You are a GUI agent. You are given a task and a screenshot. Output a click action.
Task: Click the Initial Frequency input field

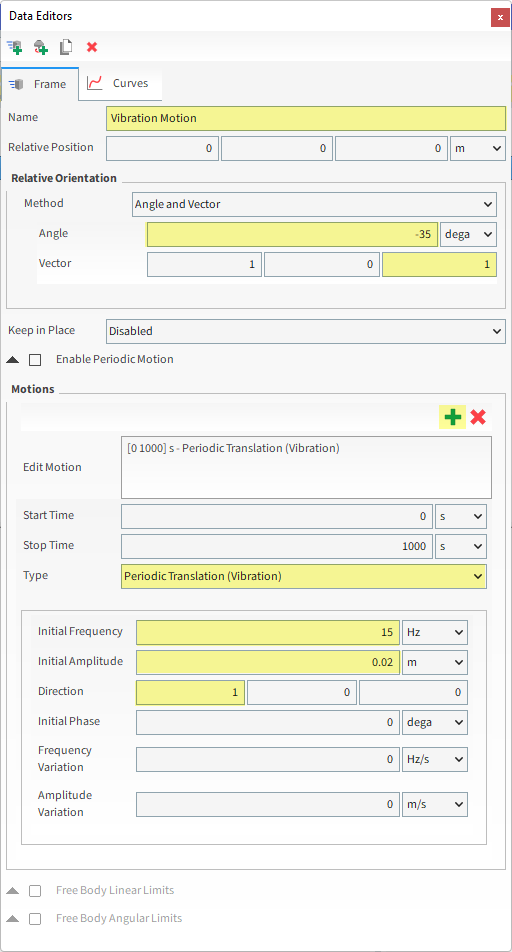click(268, 632)
